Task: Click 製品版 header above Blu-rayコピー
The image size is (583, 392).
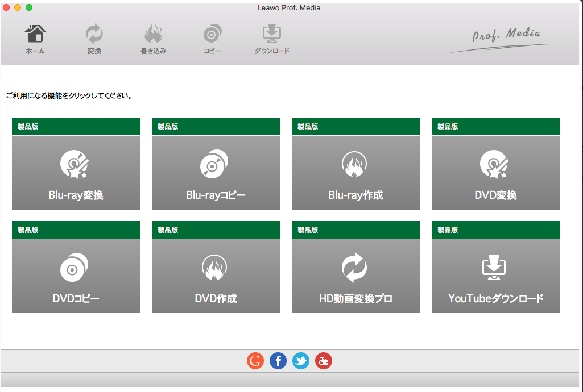Action: 216,127
